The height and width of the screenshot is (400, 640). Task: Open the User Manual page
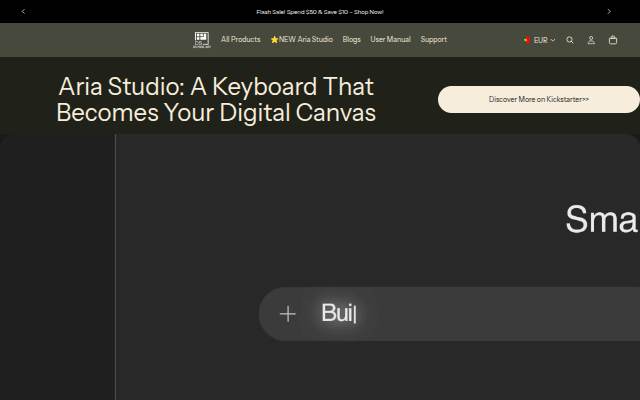[x=390, y=39]
